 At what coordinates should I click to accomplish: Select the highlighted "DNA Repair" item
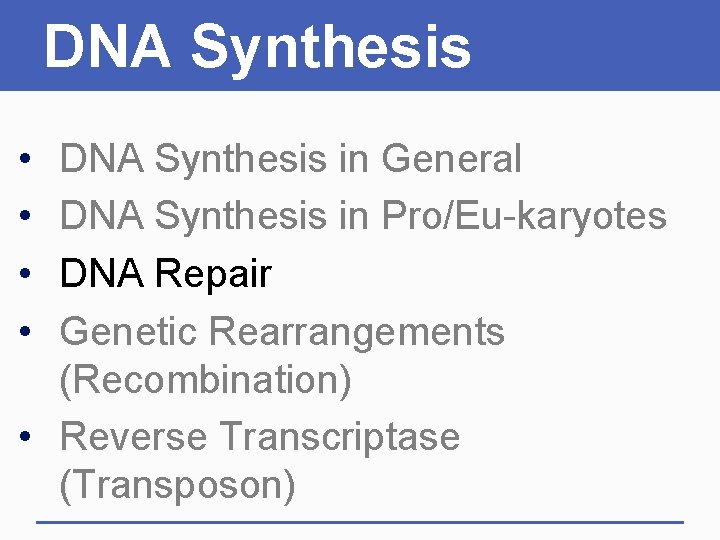click(x=165, y=273)
